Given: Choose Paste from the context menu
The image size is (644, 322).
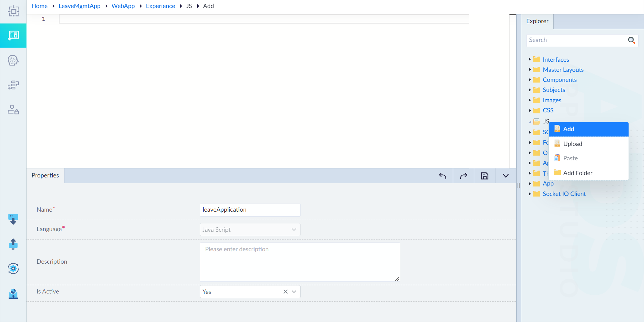Looking at the screenshot, I should point(588,158).
